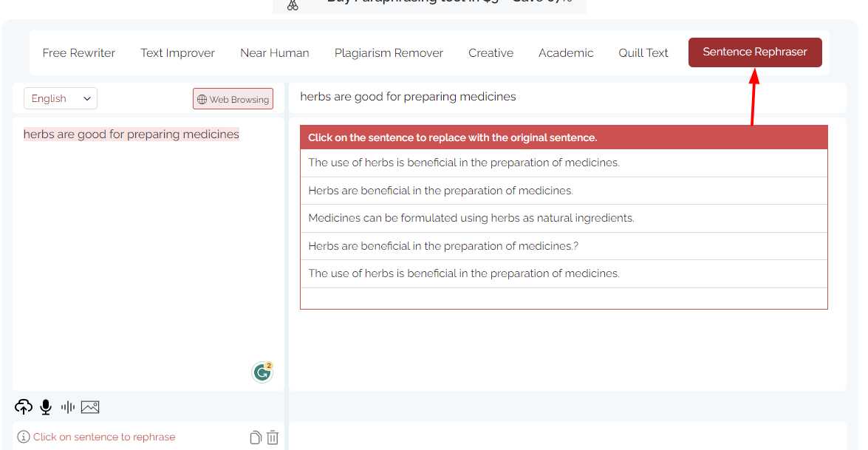Open the Plagiarism Remover tab
This screenshot has height=450, width=868.
coord(389,53)
